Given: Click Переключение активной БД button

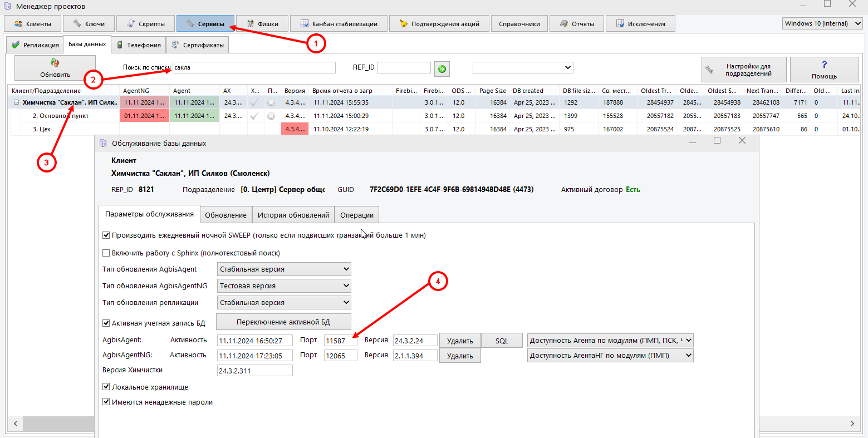Looking at the screenshot, I should 283,322.
